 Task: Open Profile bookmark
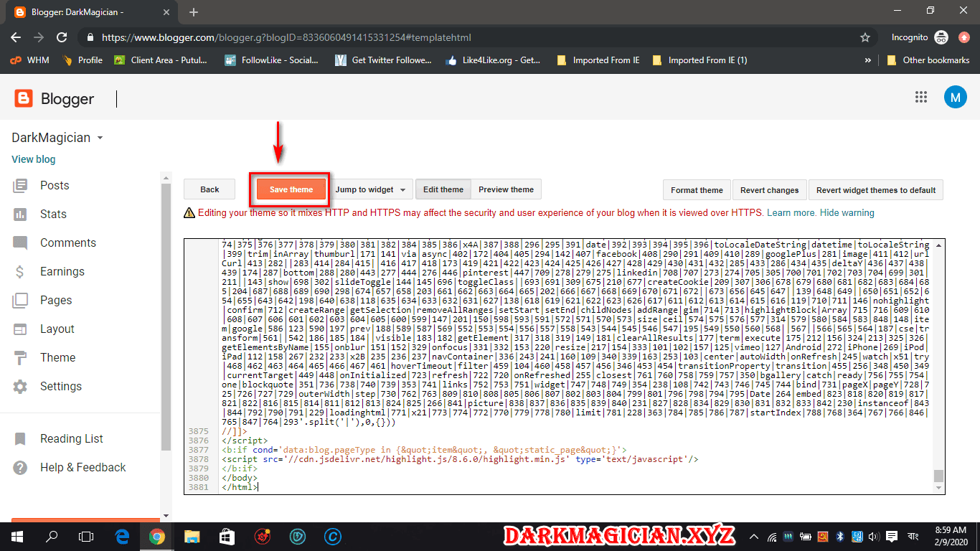point(83,60)
